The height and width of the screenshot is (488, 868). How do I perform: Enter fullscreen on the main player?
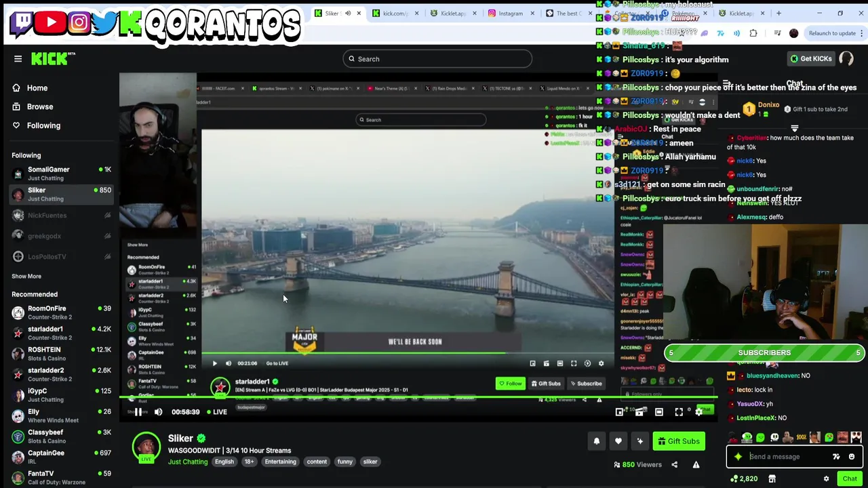tap(679, 411)
